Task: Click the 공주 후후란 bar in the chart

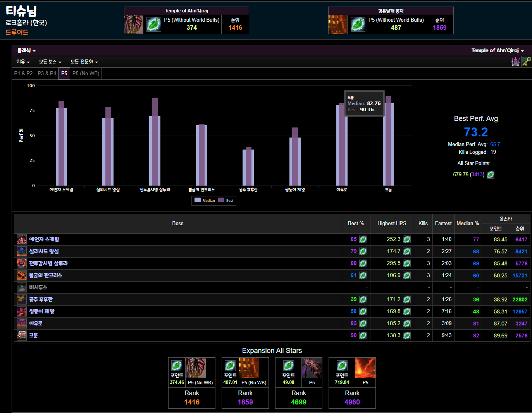Action: click(x=248, y=166)
